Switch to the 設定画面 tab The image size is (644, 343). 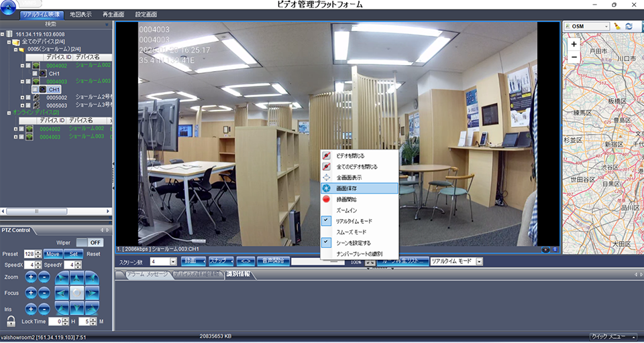tap(146, 14)
